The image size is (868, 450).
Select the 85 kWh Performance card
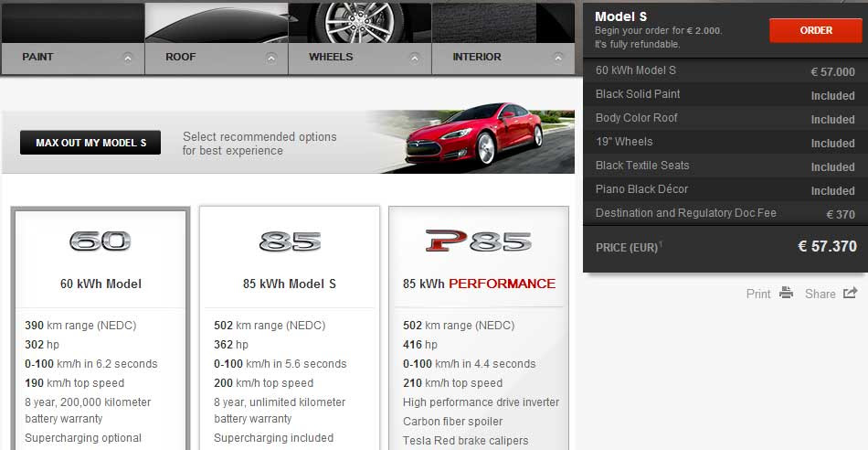coord(479,328)
